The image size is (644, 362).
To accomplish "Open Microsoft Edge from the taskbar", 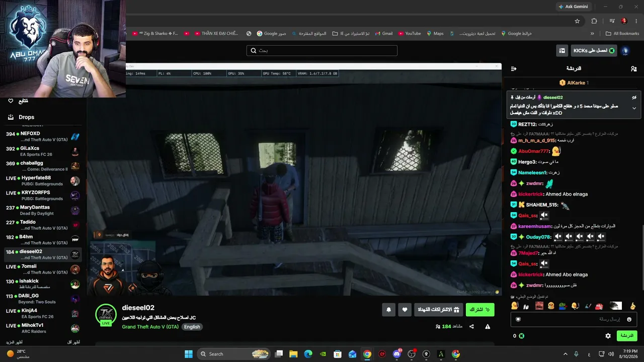I will point(308,354).
